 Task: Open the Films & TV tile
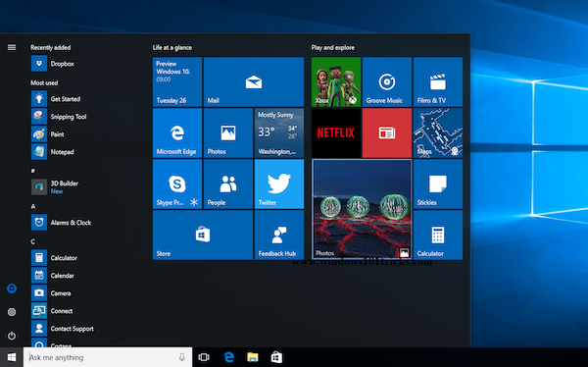(438, 81)
